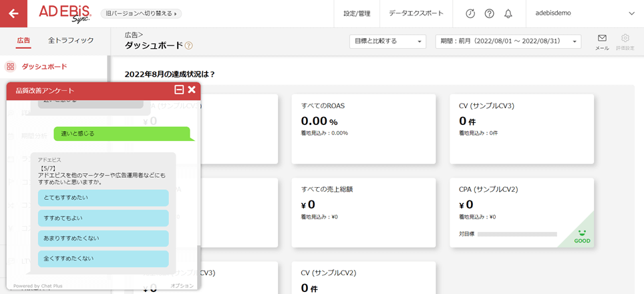
Task: Open the 期間 date range dropdown
Action: (x=508, y=41)
